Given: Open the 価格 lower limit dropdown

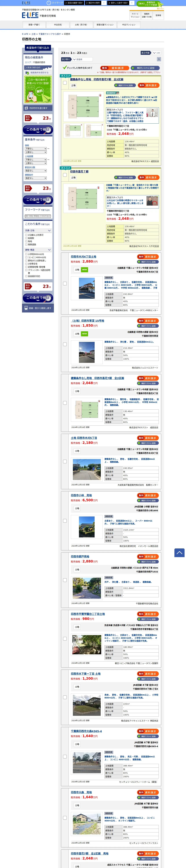Looking at the screenshot, I should click(x=35, y=149).
